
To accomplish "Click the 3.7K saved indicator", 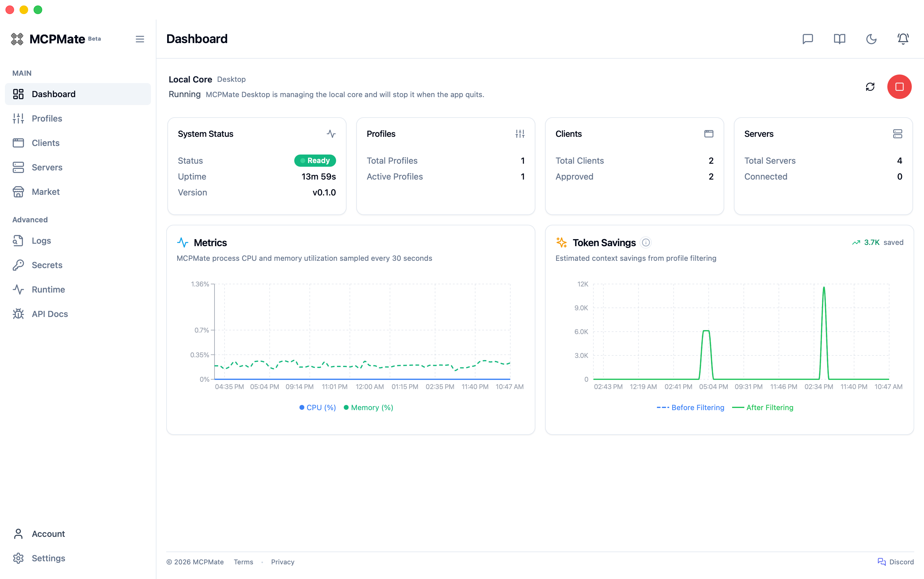I will tap(878, 242).
